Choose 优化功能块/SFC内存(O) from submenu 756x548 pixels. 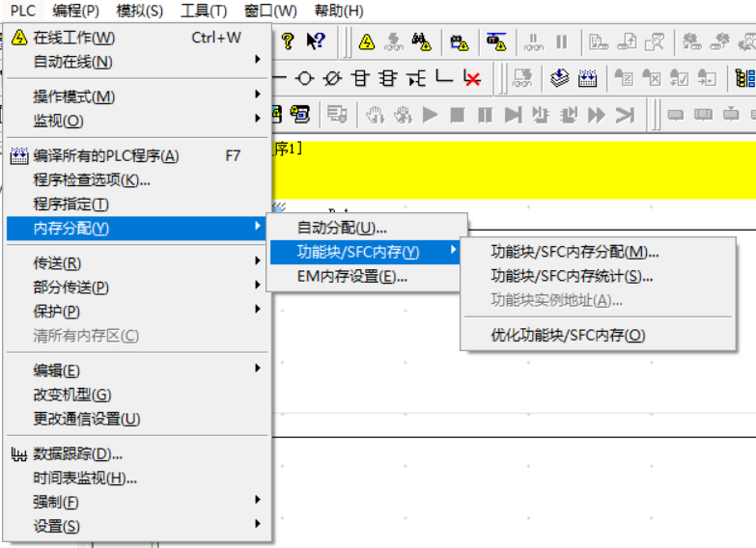tap(568, 335)
